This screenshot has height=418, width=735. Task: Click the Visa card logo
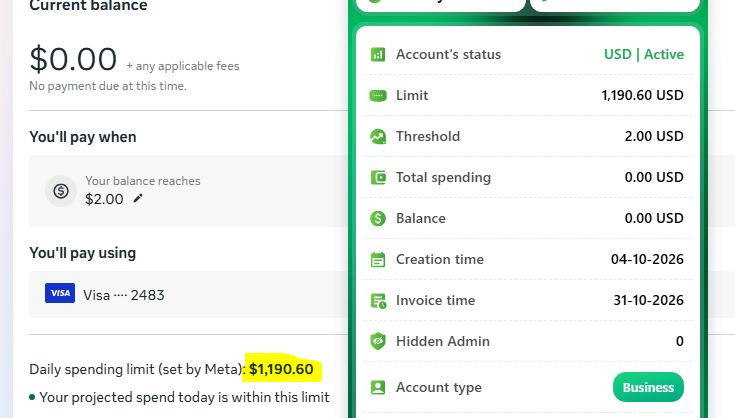pyautogui.click(x=60, y=293)
